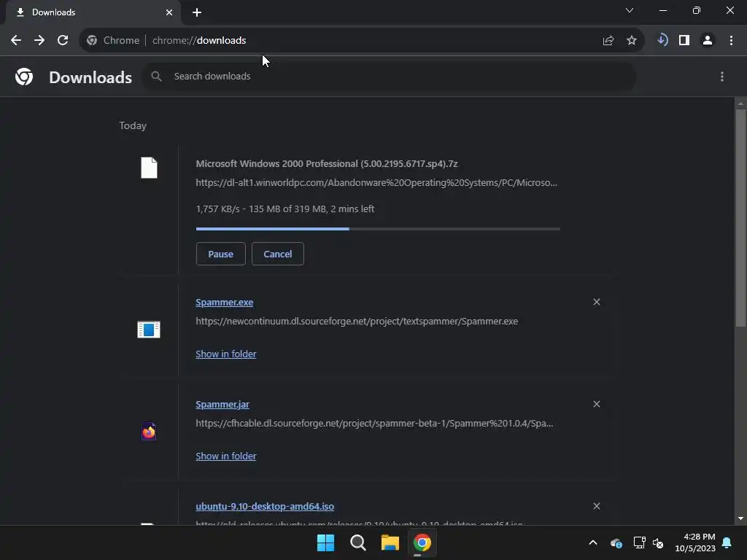
Task: Select the Downloads tab
Action: (93, 12)
